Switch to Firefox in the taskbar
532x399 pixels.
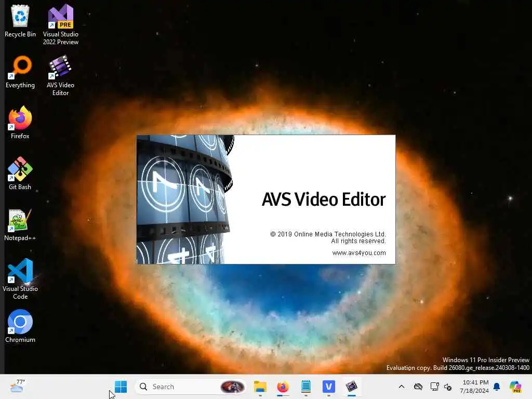(x=283, y=387)
